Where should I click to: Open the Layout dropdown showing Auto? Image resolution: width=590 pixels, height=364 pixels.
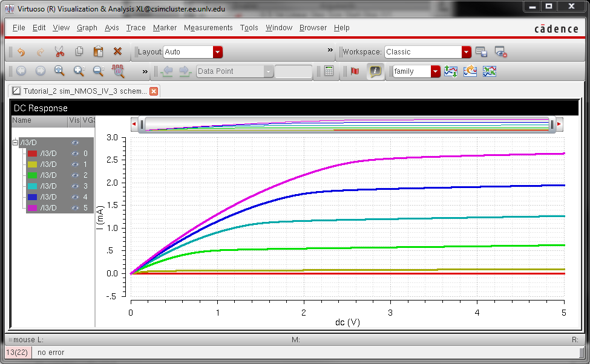218,52
